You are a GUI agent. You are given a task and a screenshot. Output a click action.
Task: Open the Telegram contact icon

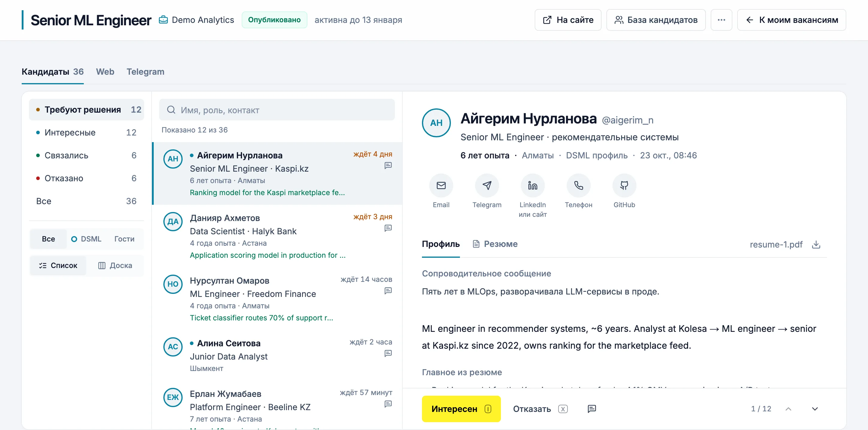pyautogui.click(x=486, y=185)
